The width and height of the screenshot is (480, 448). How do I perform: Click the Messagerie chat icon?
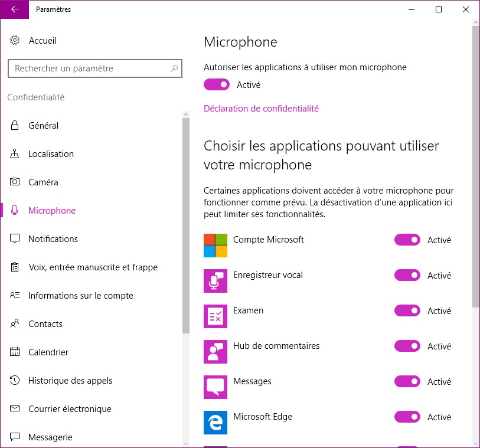[15, 437]
